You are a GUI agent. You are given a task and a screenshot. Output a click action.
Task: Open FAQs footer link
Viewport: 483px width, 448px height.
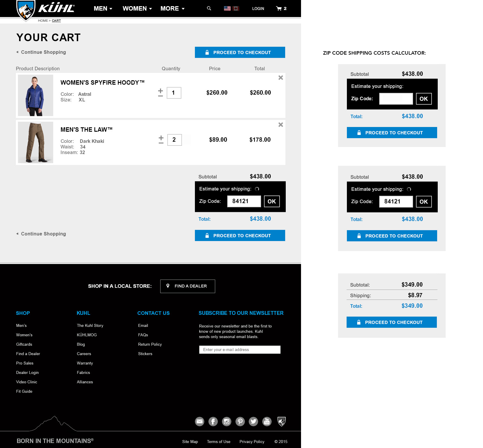pyautogui.click(x=143, y=335)
